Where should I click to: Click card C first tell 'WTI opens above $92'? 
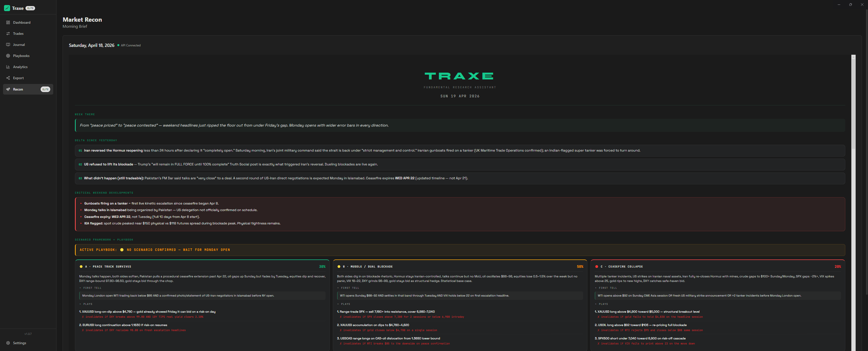pos(718,296)
